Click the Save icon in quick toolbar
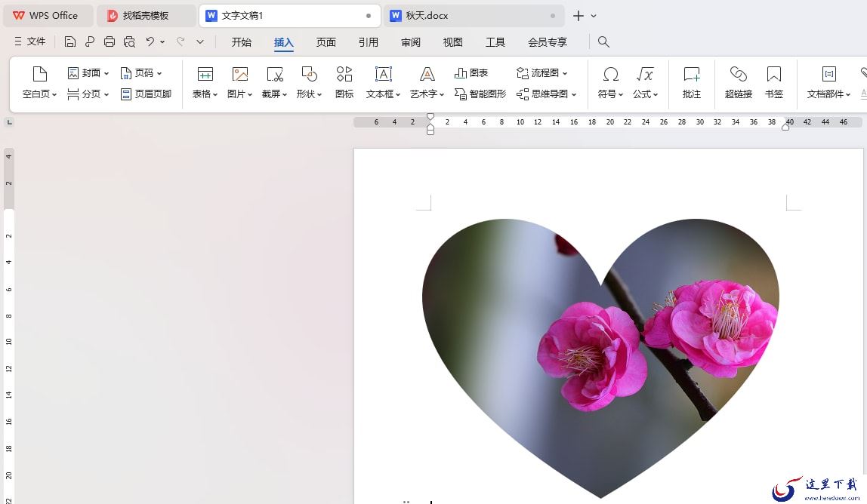The height and width of the screenshot is (504, 867). [x=69, y=41]
